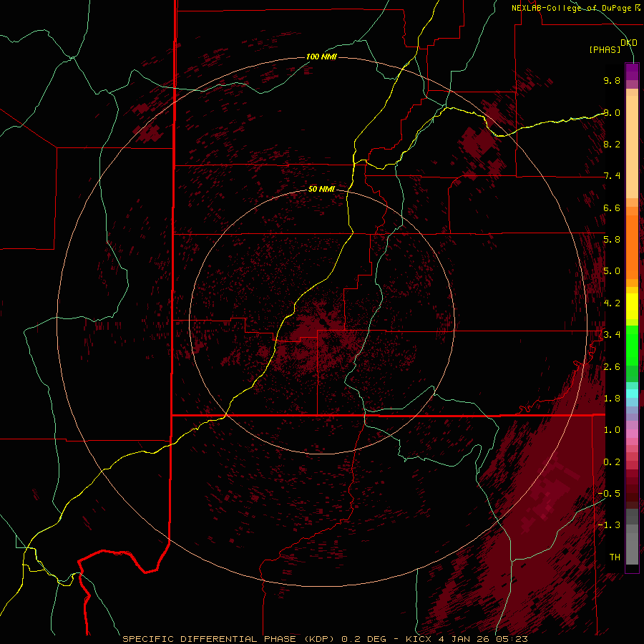The height and width of the screenshot is (644, 644).
Task: Click the 5.0 scale value
Action: tap(612, 271)
